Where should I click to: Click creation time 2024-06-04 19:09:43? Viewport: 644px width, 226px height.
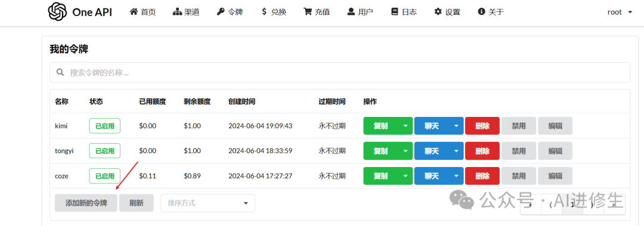(x=261, y=126)
